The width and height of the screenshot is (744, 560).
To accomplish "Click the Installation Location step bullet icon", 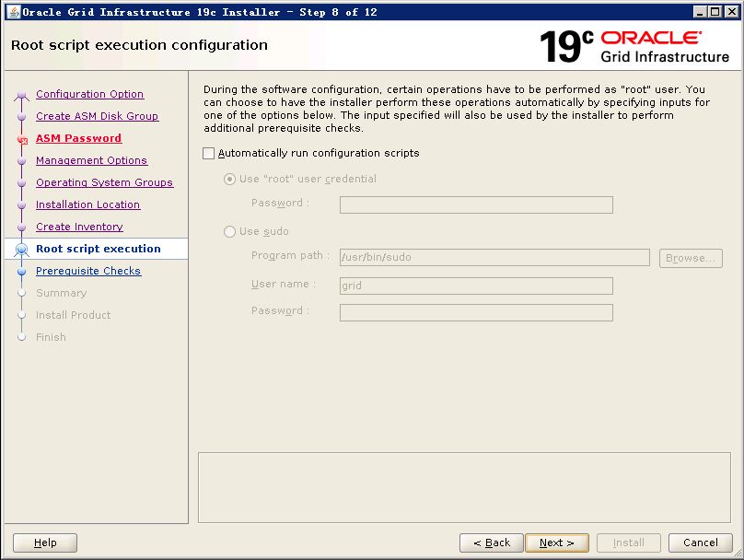I will (21, 205).
